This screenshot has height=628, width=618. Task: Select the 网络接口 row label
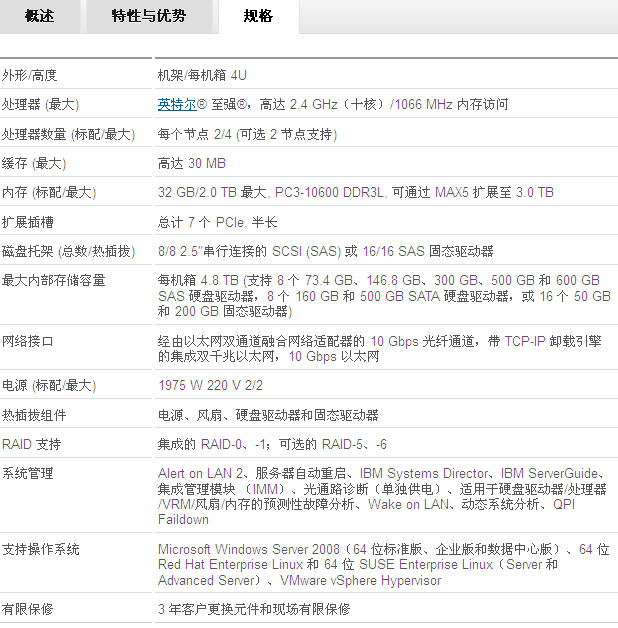[x=28, y=341]
